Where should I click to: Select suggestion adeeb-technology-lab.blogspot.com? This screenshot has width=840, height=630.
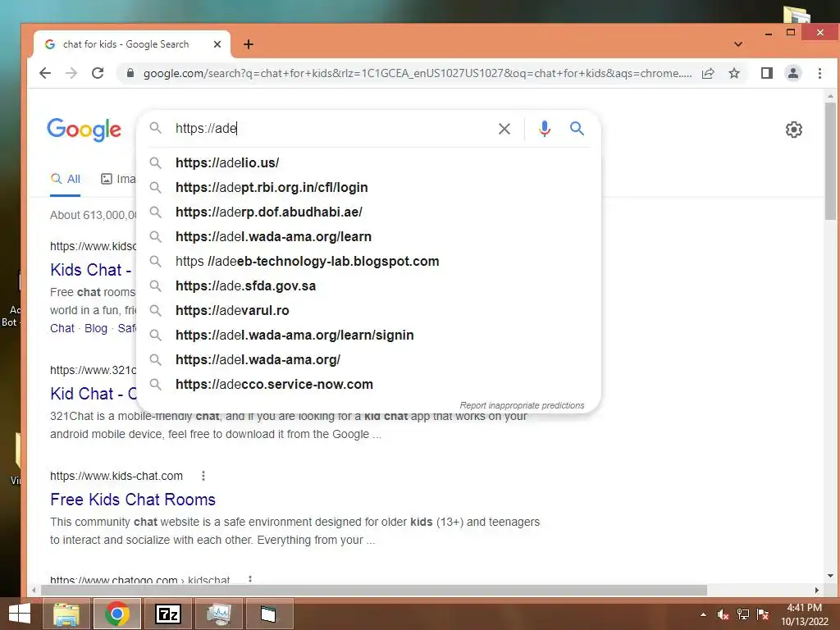point(368,262)
